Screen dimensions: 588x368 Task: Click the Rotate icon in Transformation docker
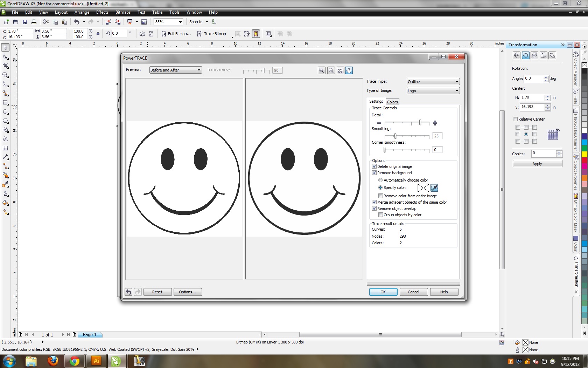click(525, 55)
